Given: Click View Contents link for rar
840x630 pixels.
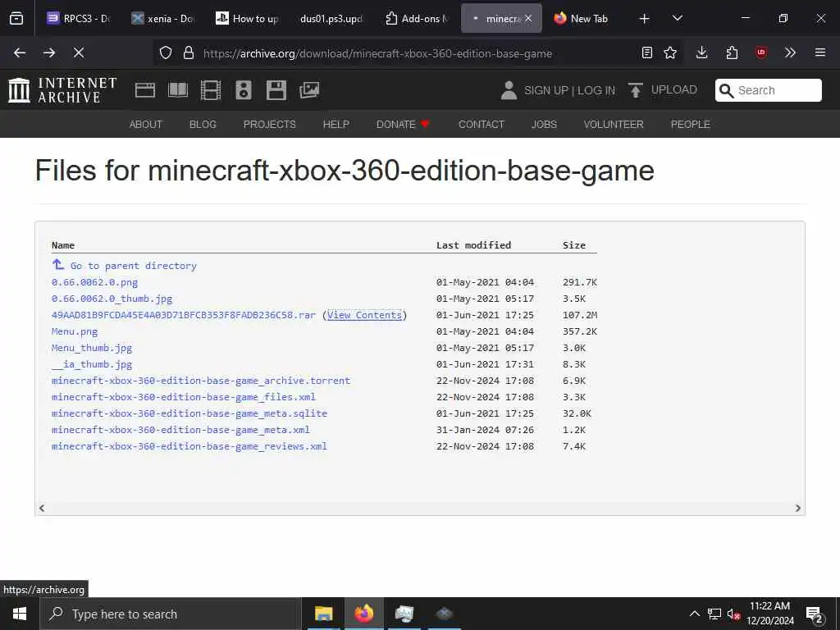Looking at the screenshot, I should 364,315.
